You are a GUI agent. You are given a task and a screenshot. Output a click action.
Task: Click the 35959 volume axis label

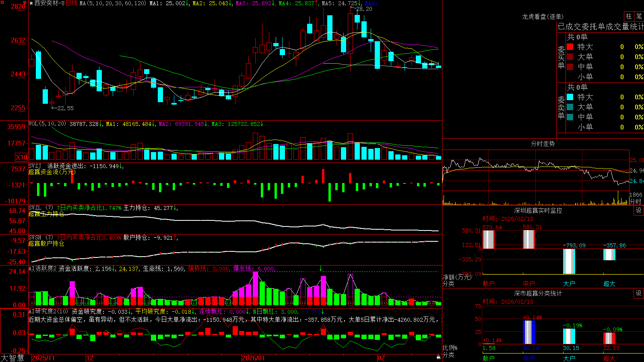[17, 127]
